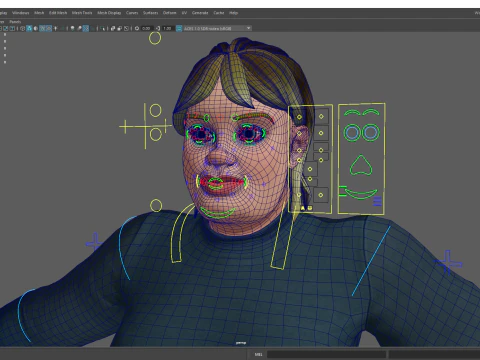This screenshot has height=360, width=480.
Task: Click the light bulb icon in panel toolbar
Action: 72,28
